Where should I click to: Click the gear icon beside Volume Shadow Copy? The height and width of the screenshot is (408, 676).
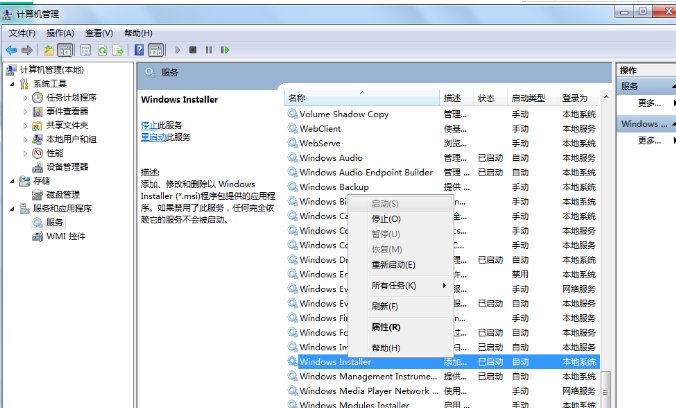point(293,114)
